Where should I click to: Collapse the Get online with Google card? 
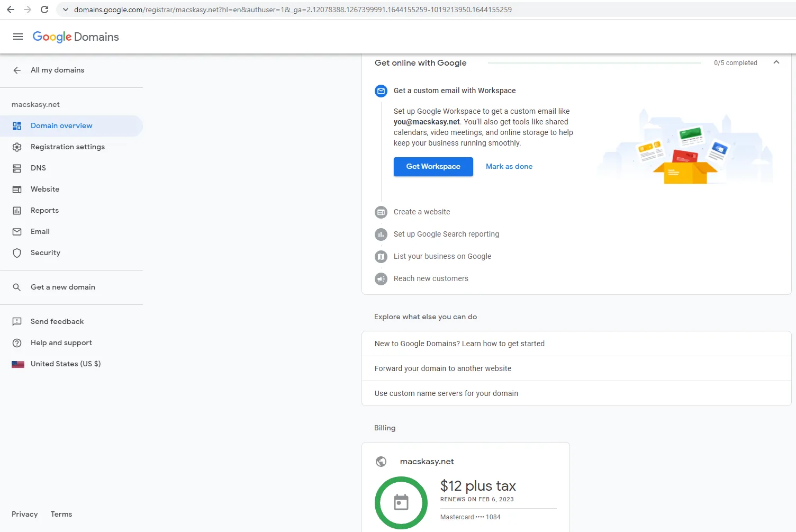[776, 62]
